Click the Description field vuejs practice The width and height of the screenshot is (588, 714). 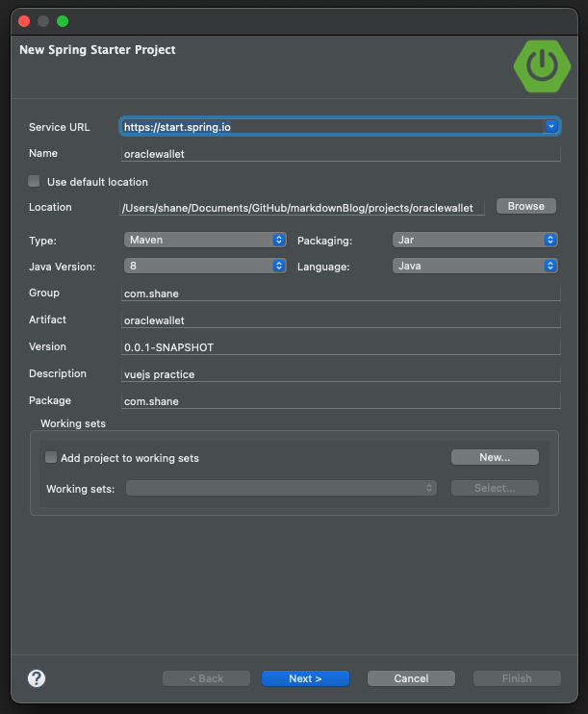point(341,374)
